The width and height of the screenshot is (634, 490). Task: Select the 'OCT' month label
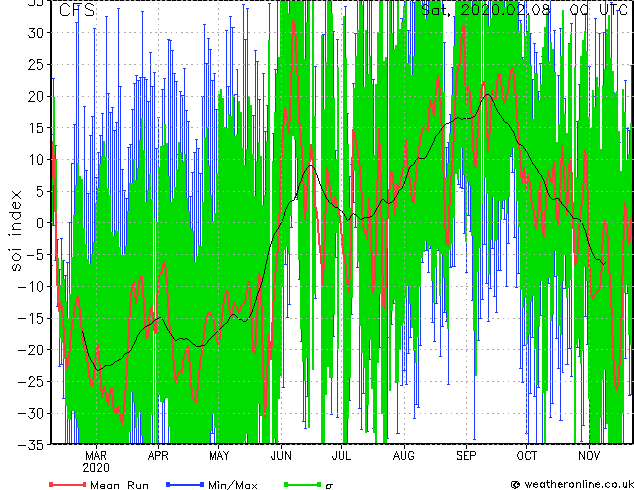click(527, 456)
